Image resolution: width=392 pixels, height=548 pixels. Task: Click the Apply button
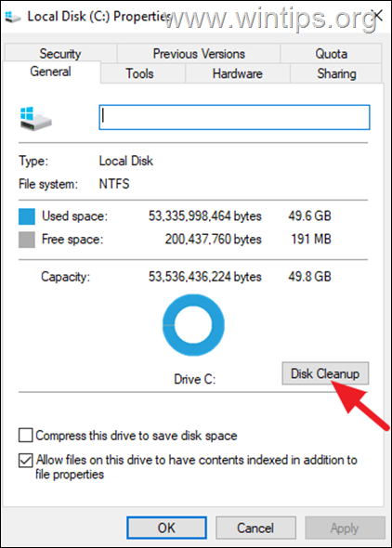(345, 528)
